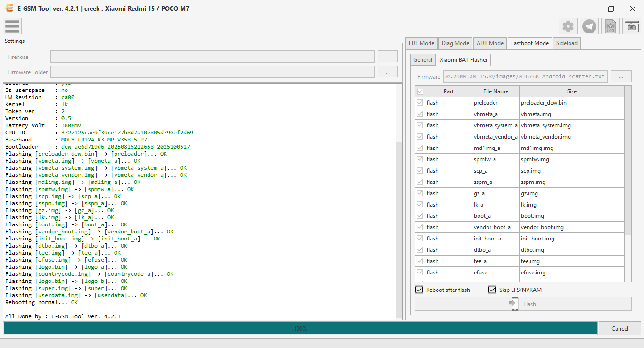
Task: Click the File Name column header
Action: coord(496,91)
